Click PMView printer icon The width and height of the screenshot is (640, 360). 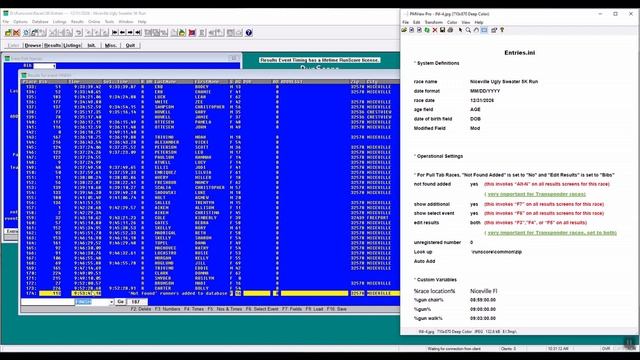point(450,30)
